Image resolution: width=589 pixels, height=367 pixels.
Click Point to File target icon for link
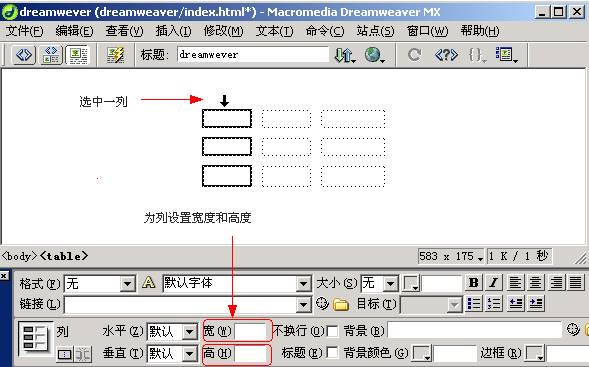pyautogui.click(x=322, y=304)
